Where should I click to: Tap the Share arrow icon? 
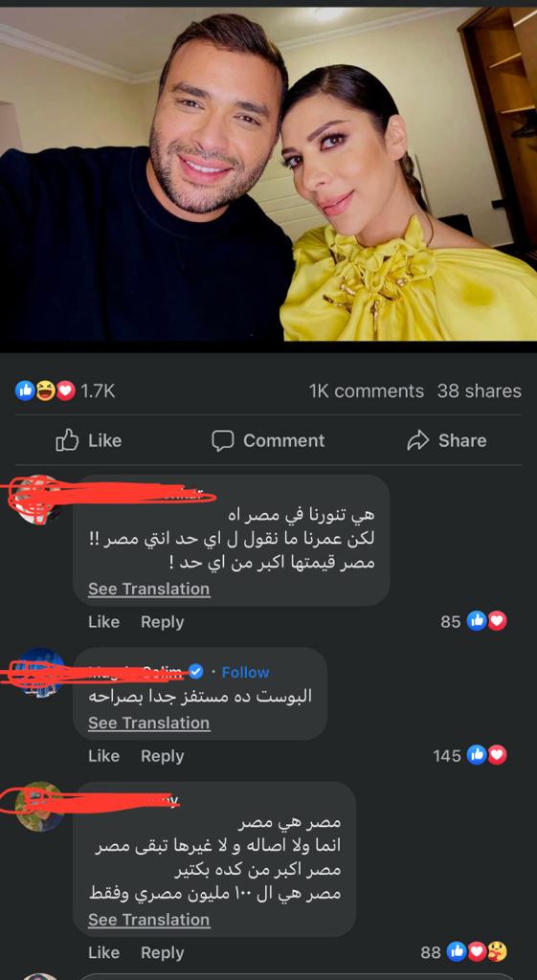tap(417, 441)
